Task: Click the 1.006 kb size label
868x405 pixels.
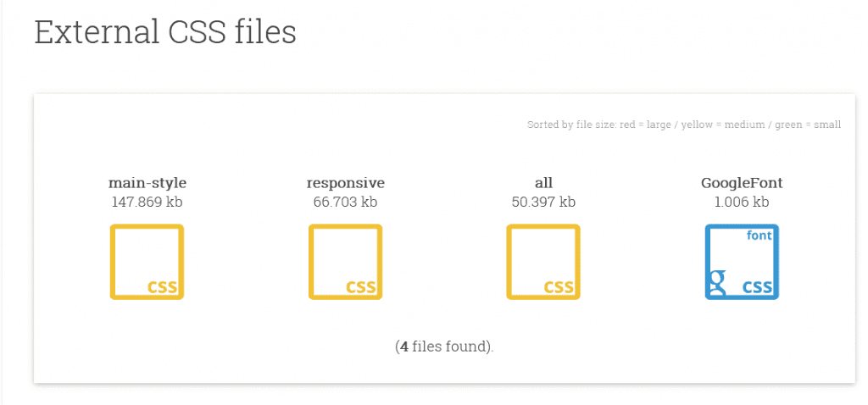Action: [742, 202]
